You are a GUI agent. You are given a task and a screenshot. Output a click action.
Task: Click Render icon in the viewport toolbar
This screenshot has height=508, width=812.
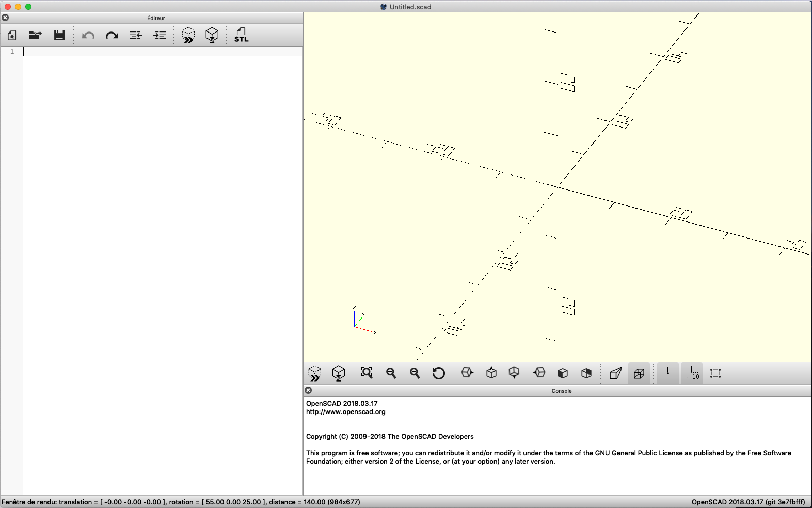coord(339,373)
